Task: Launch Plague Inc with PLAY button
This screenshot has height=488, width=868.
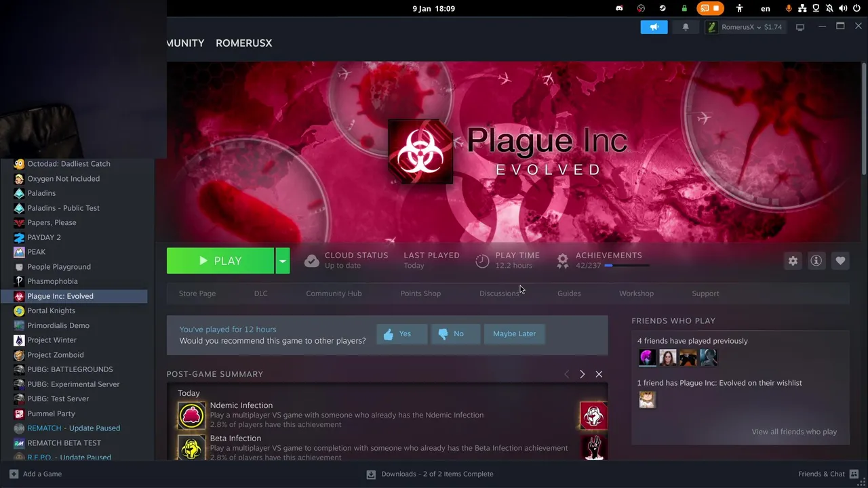Action: point(220,261)
